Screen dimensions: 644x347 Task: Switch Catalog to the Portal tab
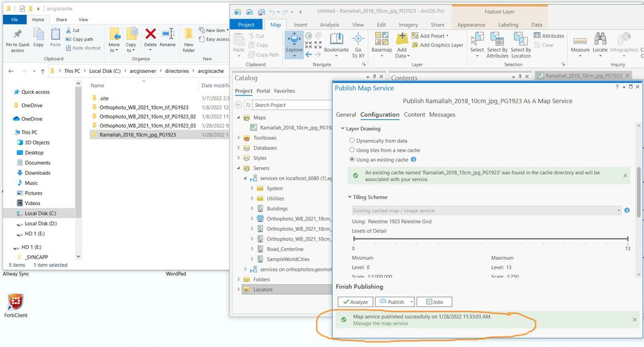coord(263,91)
